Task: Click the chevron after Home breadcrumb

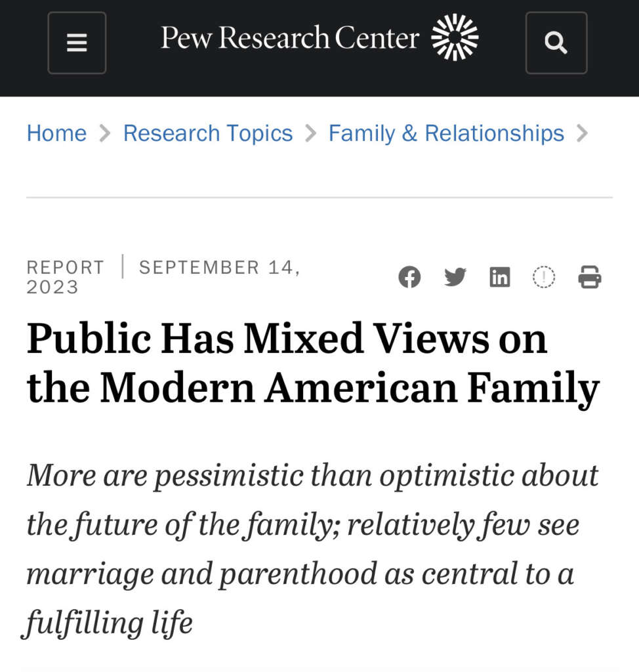Action: 105,134
